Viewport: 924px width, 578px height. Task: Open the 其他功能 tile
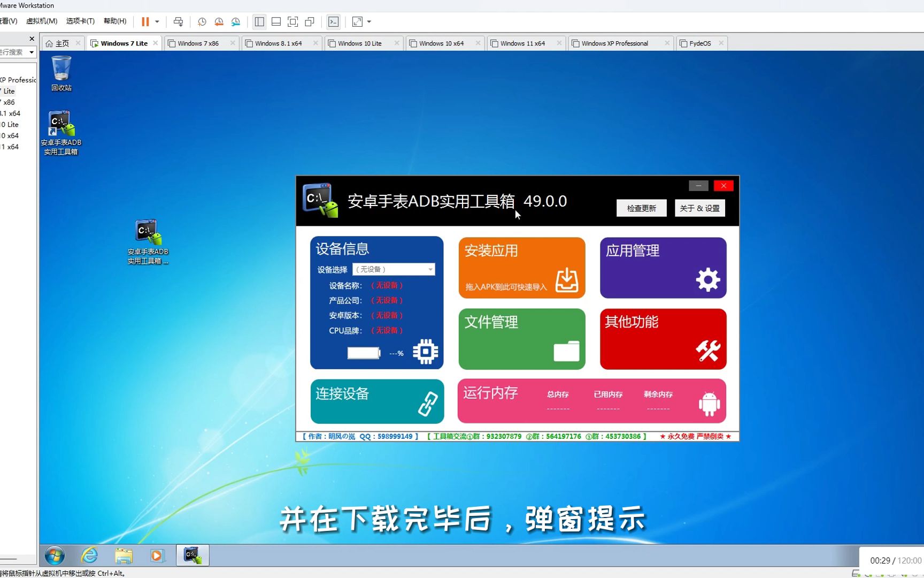tap(663, 339)
